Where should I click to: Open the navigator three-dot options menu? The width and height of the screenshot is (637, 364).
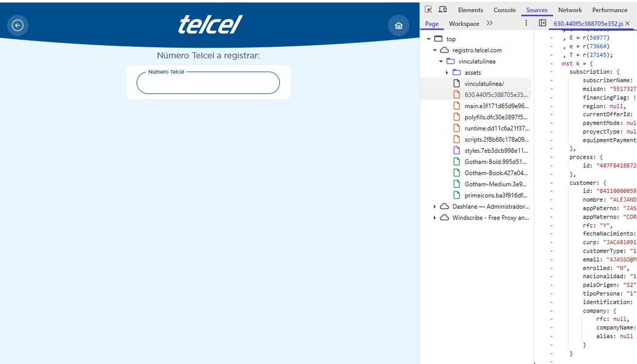[x=526, y=23]
